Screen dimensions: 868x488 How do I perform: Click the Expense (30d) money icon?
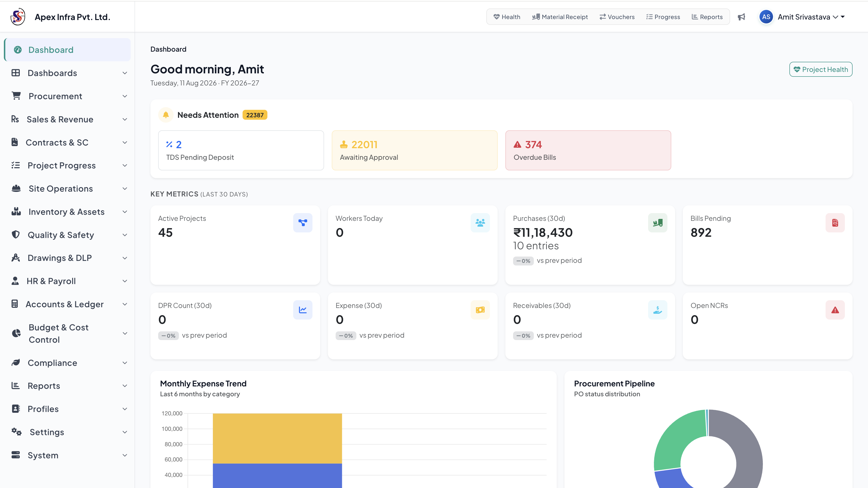(480, 310)
